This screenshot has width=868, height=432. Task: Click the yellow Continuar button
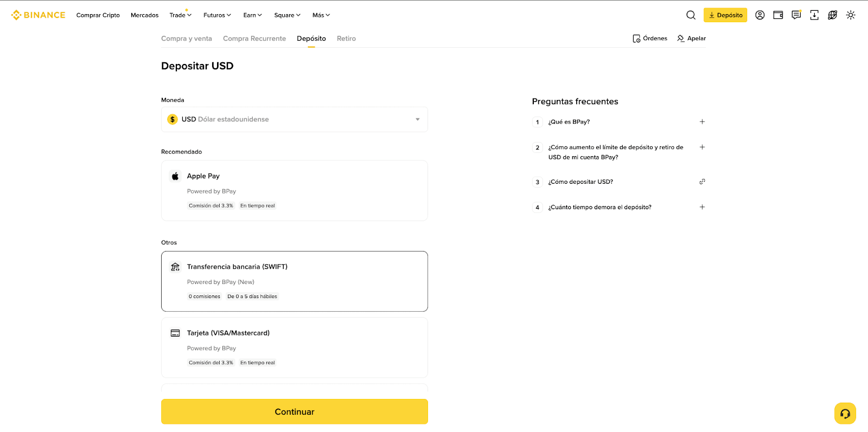pyautogui.click(x=294, y=411)
